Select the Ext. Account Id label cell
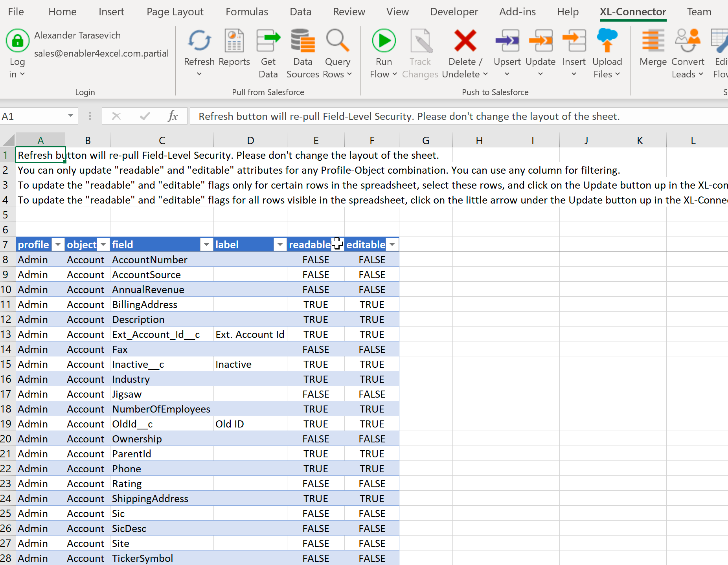 (x=250, y=334)
